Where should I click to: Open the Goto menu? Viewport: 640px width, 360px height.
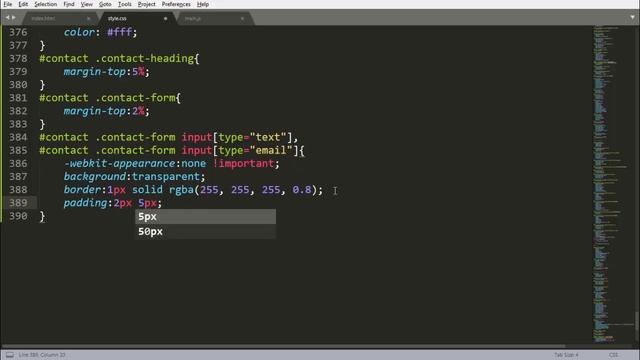(105, 4)
